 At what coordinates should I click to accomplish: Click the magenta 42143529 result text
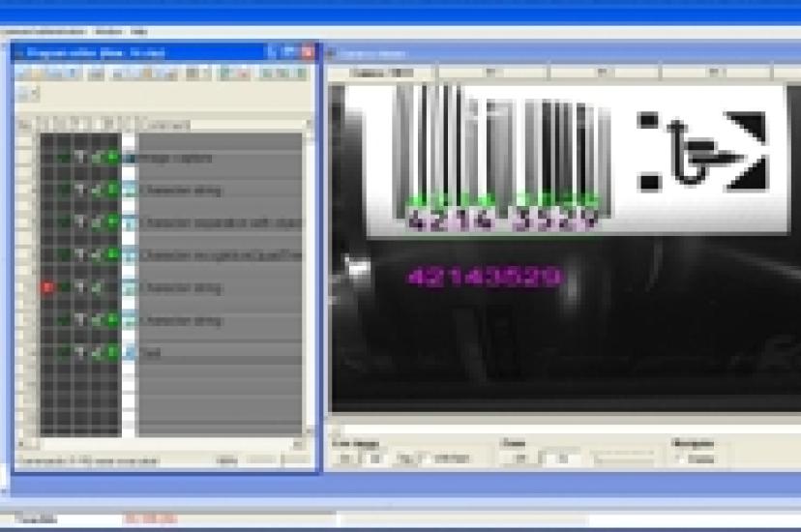(x=485, y=278)
